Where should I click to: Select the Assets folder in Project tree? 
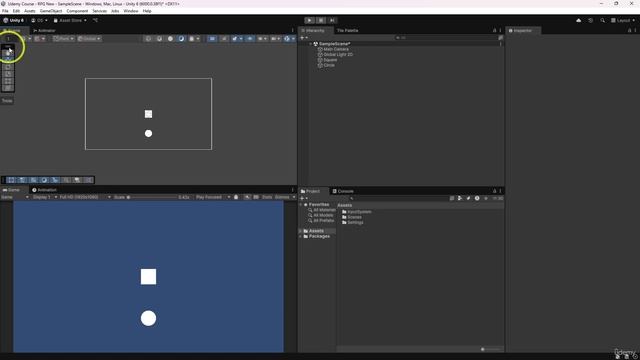(x=313, y=231)
